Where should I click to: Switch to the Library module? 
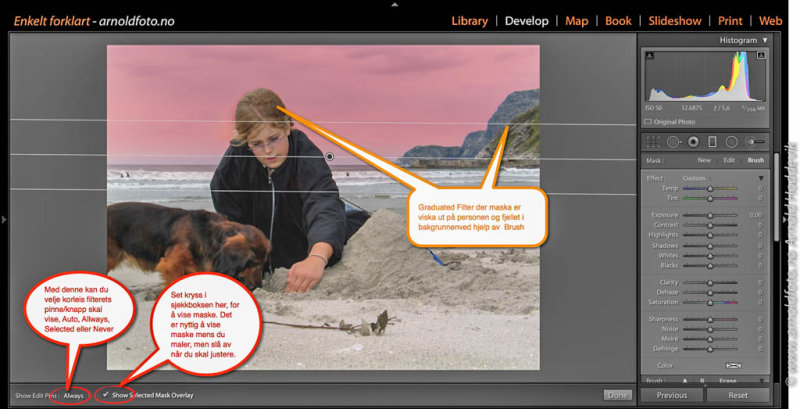(x=469, y=21)
